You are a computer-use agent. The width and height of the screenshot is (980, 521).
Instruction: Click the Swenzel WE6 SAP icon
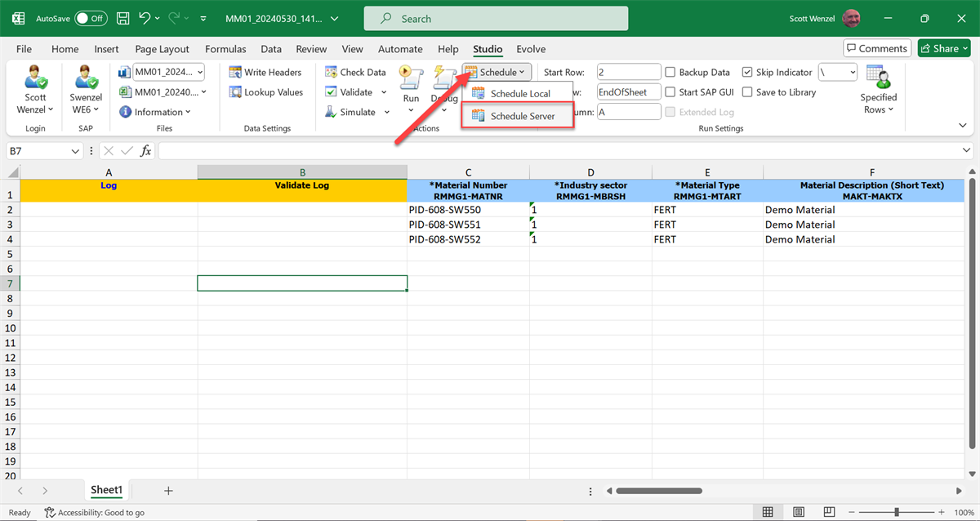click(86, 78)
